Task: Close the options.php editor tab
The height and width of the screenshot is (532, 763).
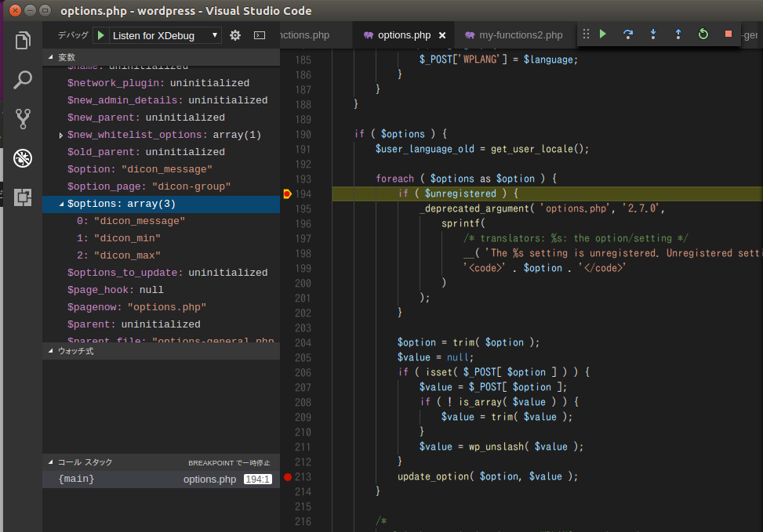Action: click(442, 35)
